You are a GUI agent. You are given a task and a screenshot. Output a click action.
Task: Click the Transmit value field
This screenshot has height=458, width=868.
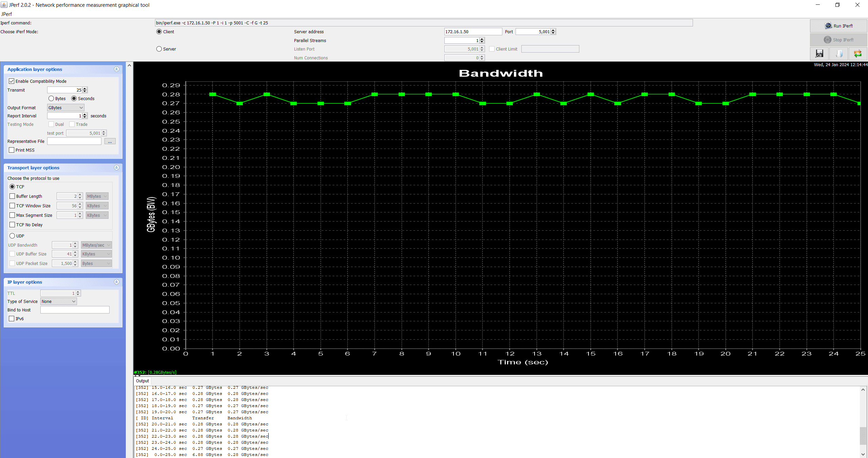point(65,90)
